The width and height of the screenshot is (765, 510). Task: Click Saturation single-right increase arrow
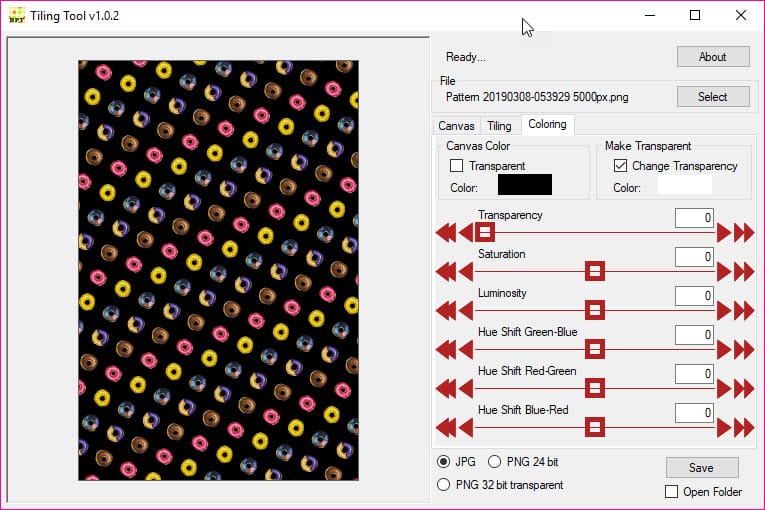(724, 272)
